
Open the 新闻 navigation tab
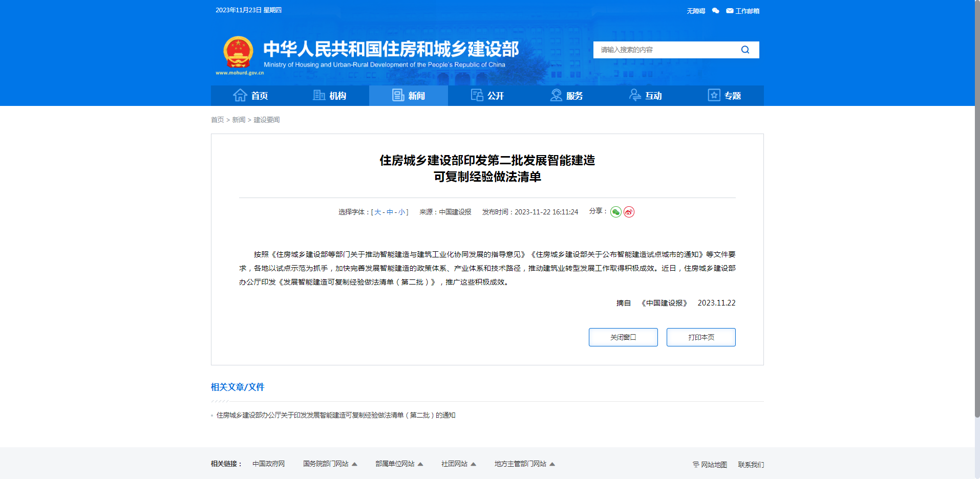click(409, 96)
